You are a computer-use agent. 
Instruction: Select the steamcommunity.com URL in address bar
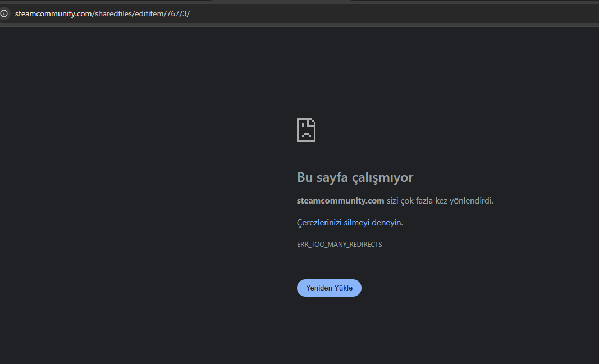(102, 13)
